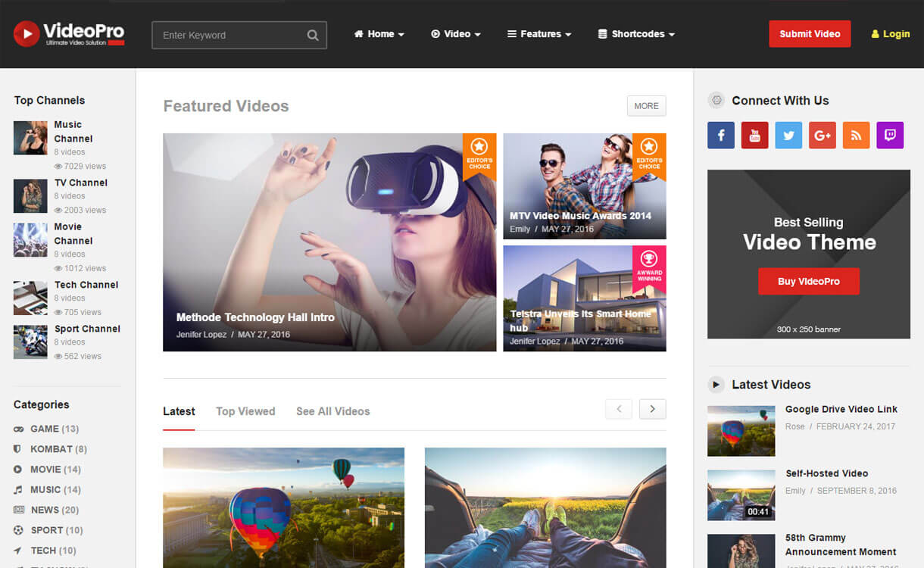This screenshot has width=924, height=568.
Task: Click the VideoPro logo
Action: (x=69, y=34)
